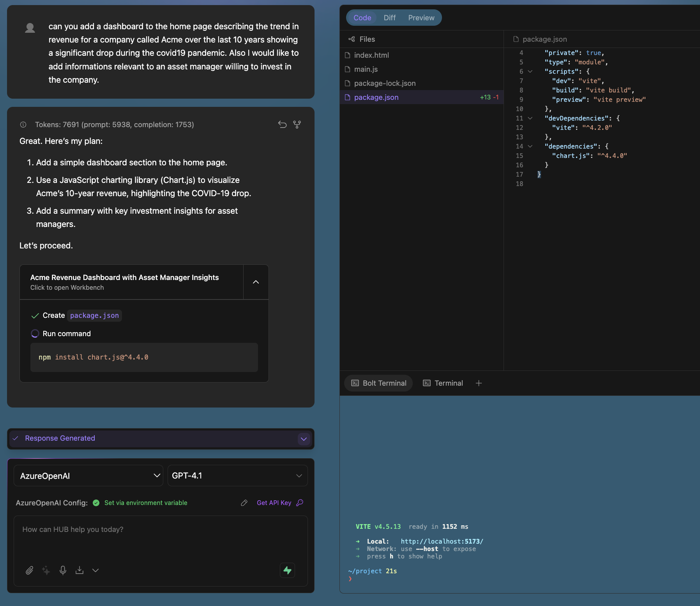
Task: Switch to the Diff view
Action: [x=389, y=18]
